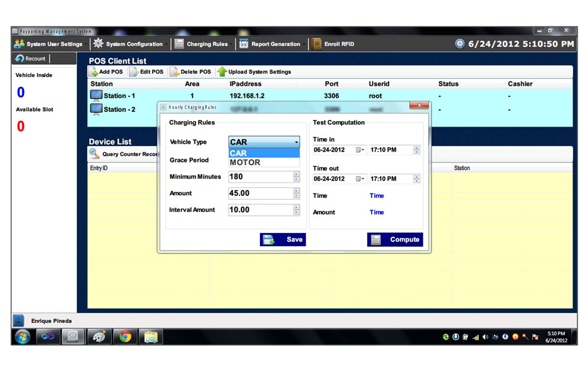
Task: Open Time out date picker dropdown
Action: (360, 179)
